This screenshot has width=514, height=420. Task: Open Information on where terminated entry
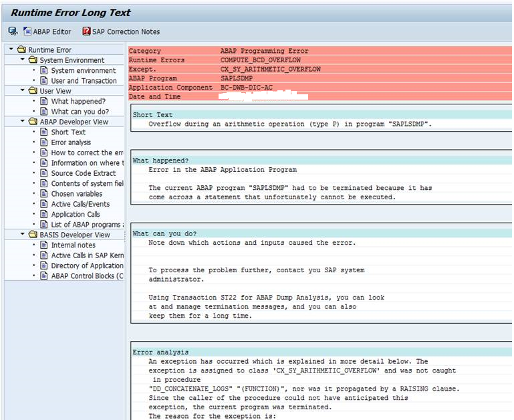87,163
